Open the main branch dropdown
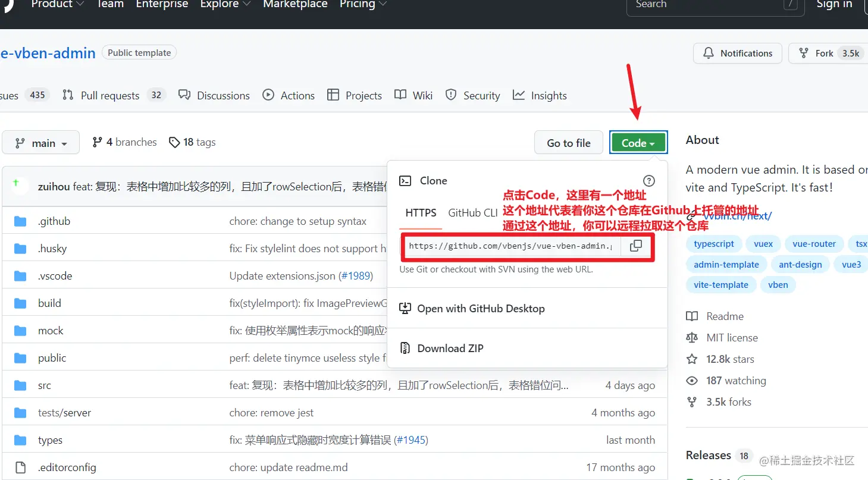 pos(40,143)
